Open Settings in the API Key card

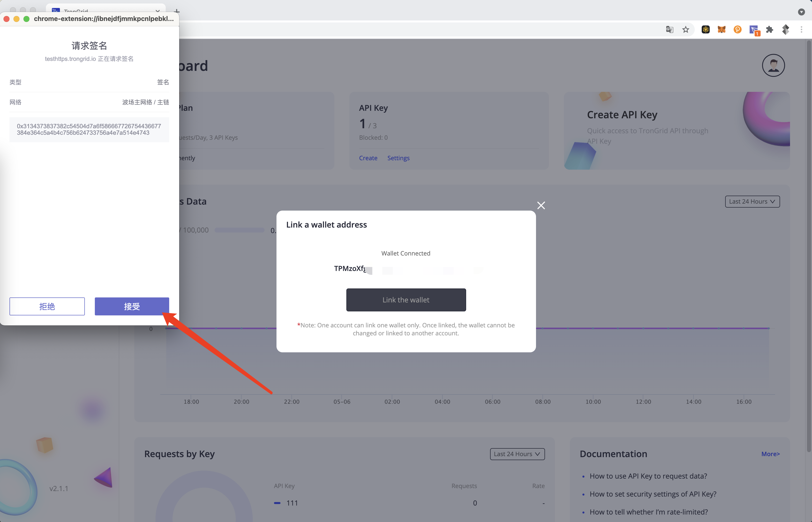398,158
